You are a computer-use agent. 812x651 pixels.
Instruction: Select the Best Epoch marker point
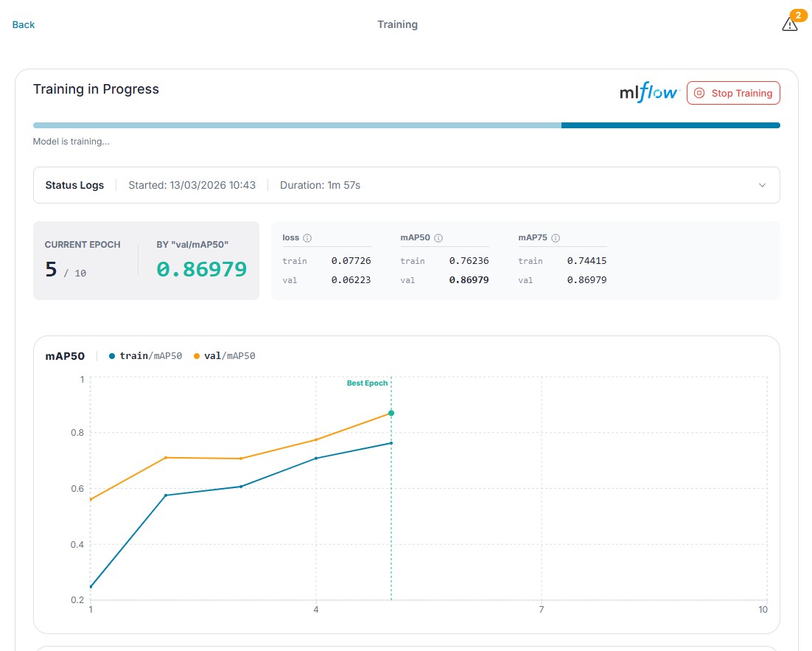click(x=391, y=413)
